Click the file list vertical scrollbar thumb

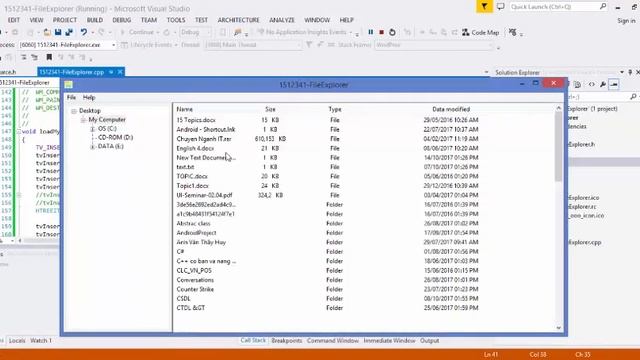pos(558,147)
